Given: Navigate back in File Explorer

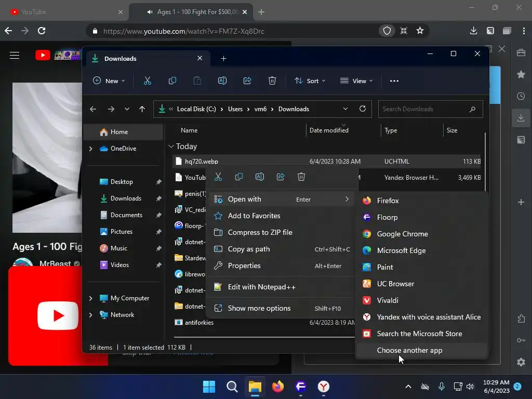Looking at the screenshot, I should (x=93, y=109).
